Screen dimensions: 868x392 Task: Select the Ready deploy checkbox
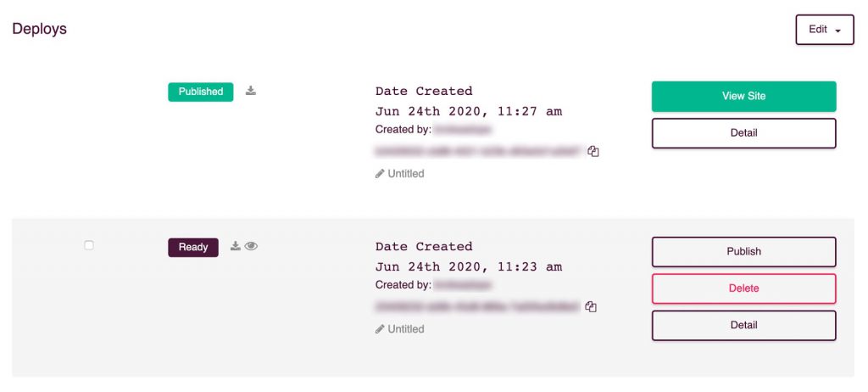coord(88,245)
